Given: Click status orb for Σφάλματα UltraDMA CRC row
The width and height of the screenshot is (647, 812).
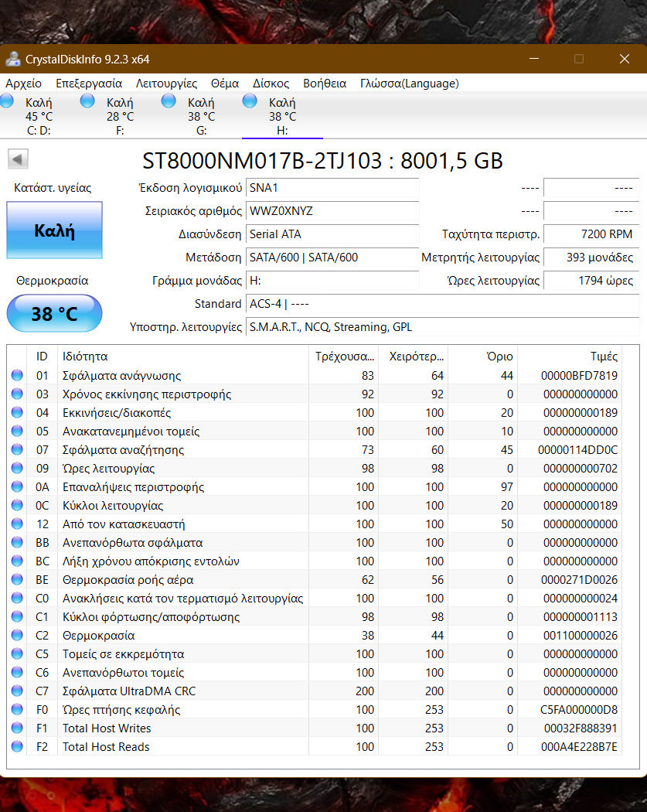Looking at the screenshot, I should [17, 691].
